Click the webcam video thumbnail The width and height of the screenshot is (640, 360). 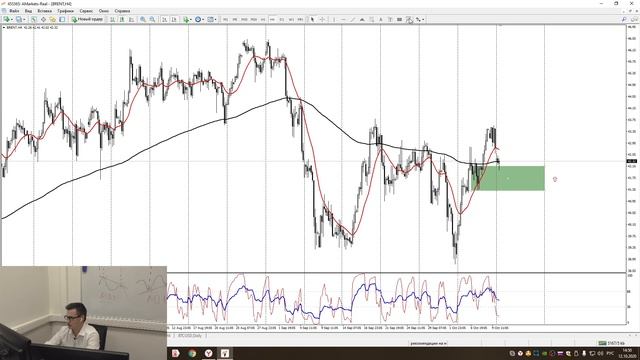(x=83, y=313)
